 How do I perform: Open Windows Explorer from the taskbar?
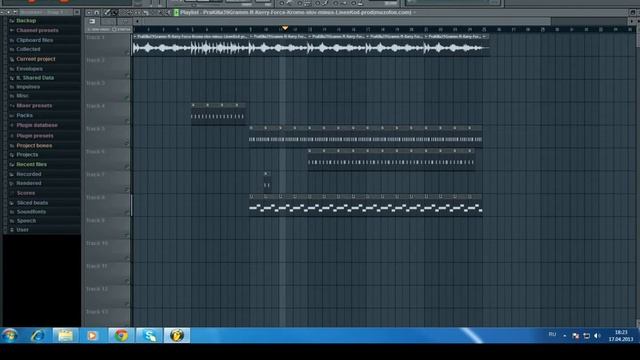(65, 336)
